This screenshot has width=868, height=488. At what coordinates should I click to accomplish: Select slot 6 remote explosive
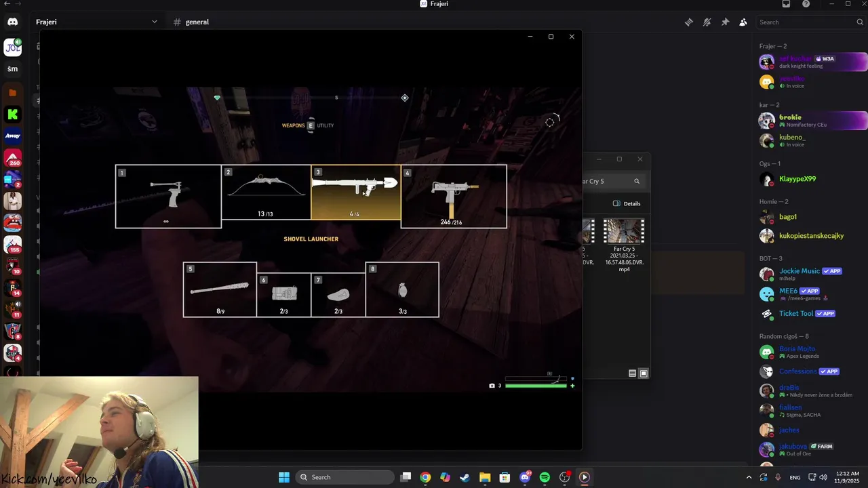tap(284, 295)
